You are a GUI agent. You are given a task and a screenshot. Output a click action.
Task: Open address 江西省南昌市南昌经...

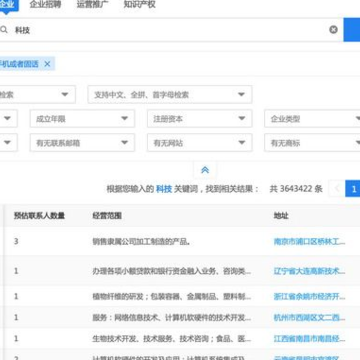[x=310, y=339]
